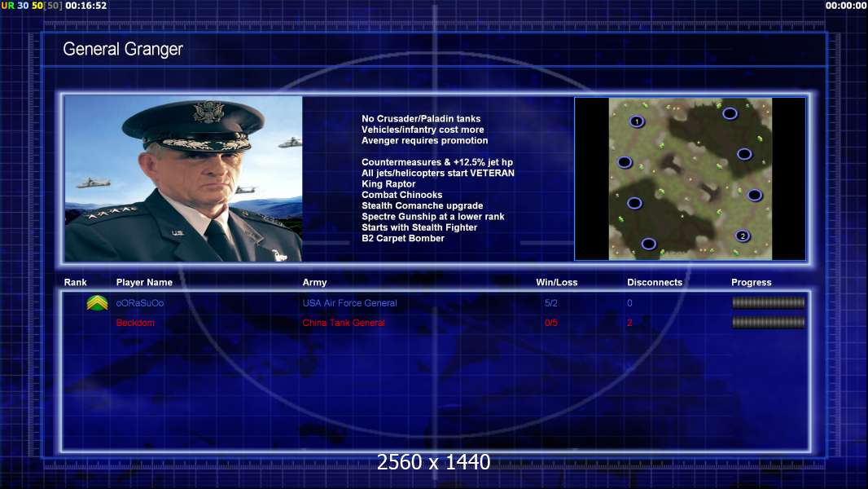The width and height of the screenshot is (868, 489).
Task: Click General Granger's portrait image
Action: tap(183, 178)
